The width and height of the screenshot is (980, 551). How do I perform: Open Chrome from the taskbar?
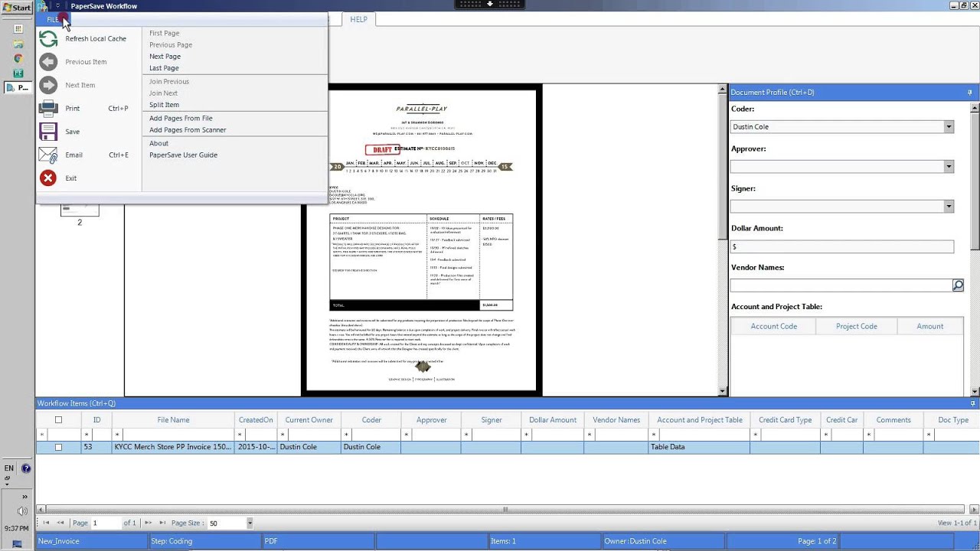pyautogui.click(x=18, y=58)
